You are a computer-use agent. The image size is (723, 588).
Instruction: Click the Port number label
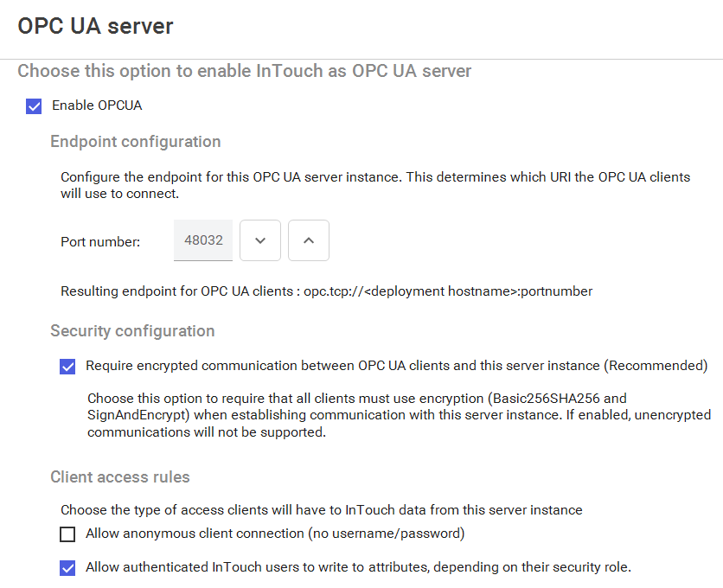pyautogui.click(x=100, y=241)
